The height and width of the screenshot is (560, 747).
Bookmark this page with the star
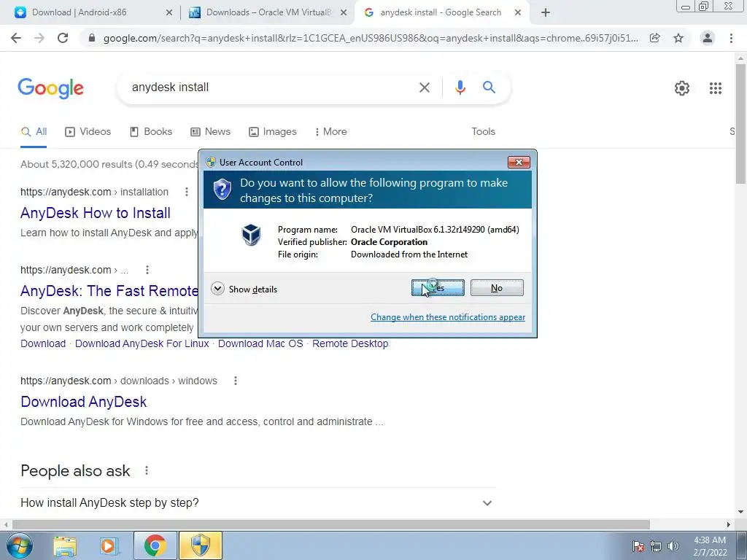click(678, 38)
